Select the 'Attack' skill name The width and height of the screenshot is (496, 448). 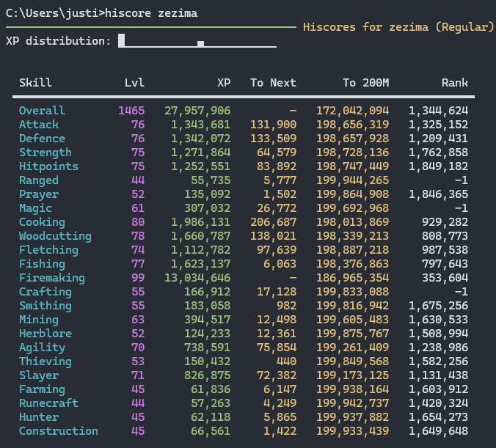39,125
